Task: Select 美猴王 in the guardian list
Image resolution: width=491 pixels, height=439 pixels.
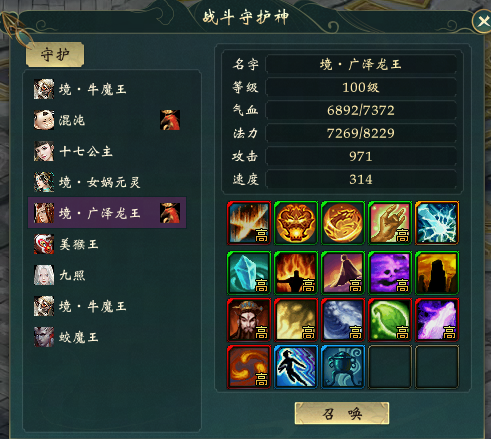Action: 107,244
